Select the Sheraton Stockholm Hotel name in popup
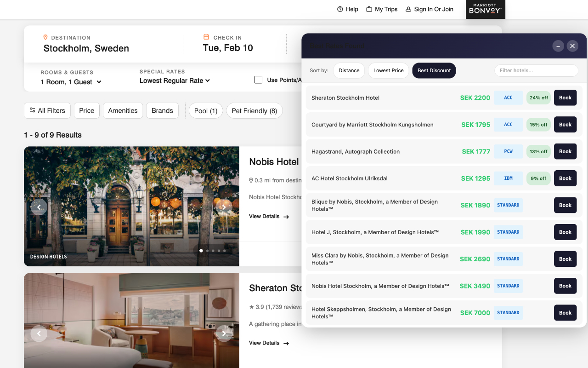 [345, 98]
